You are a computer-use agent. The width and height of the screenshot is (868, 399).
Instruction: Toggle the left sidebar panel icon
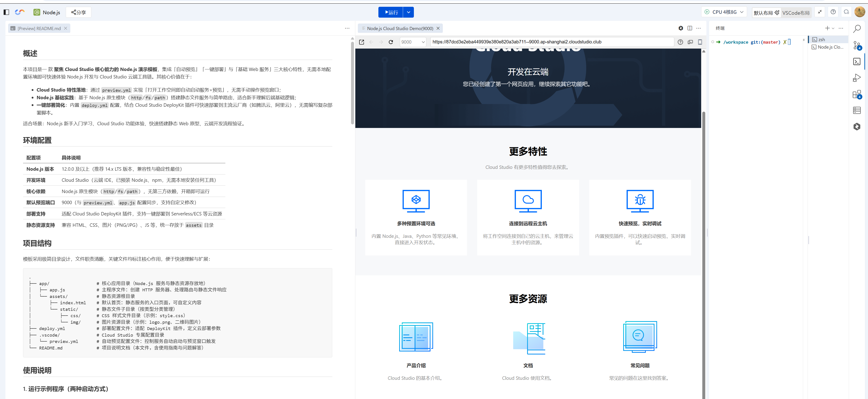point(6,12)
